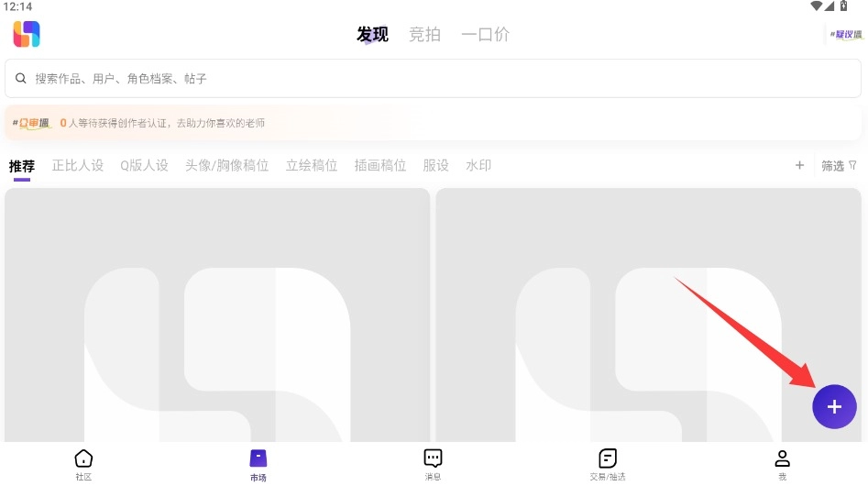868x486 pixels.
Task: Open the 消息 messages icon
Action: [x=433, y=464]
